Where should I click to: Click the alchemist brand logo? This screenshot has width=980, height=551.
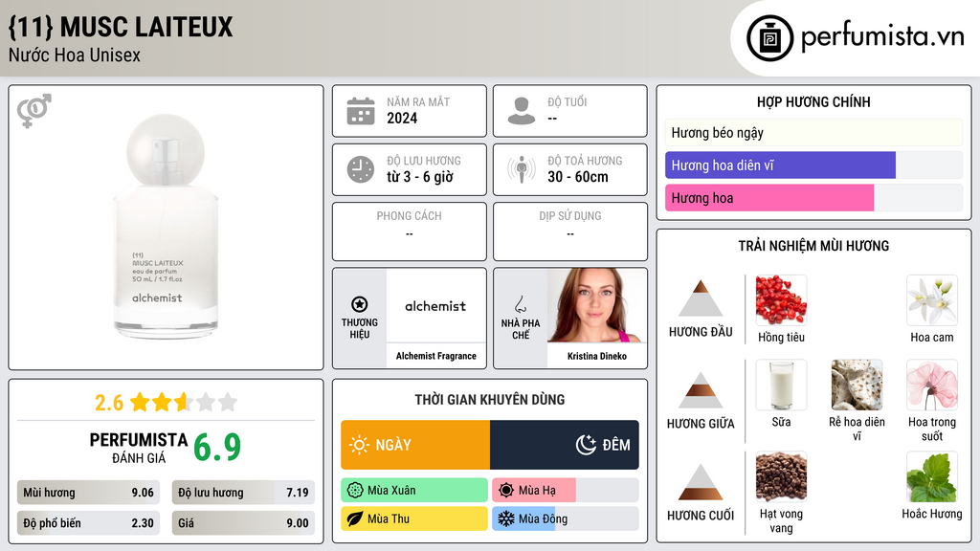[x=435, y=305]
